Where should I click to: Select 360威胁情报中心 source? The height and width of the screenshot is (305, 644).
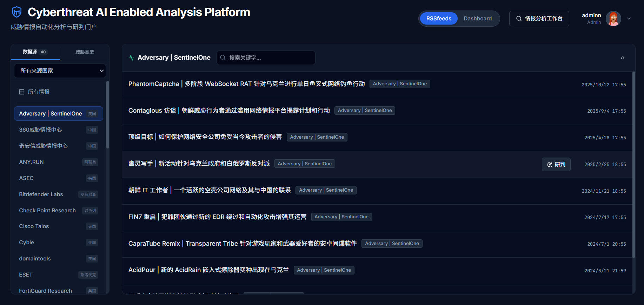pyautogui.click(x=59, y=130)
